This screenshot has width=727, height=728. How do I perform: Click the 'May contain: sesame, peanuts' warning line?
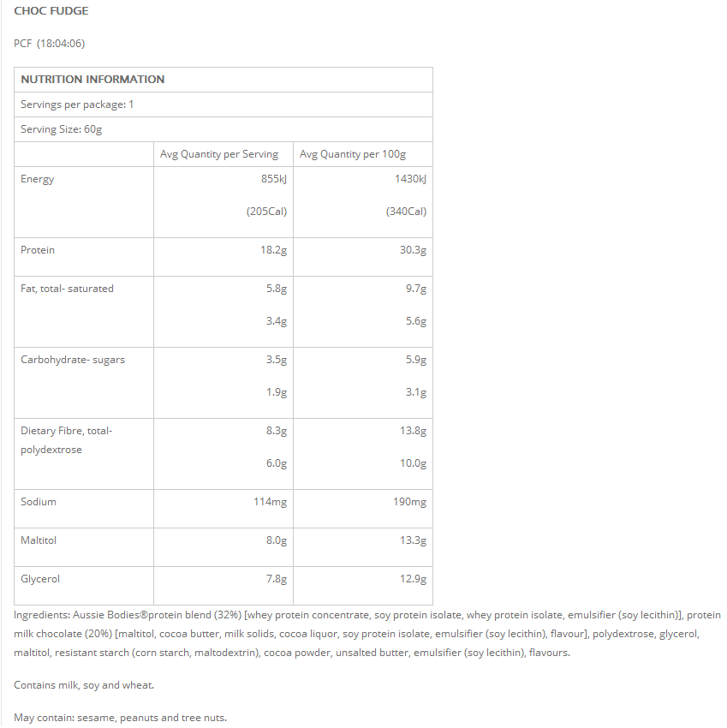click(121, 718)
